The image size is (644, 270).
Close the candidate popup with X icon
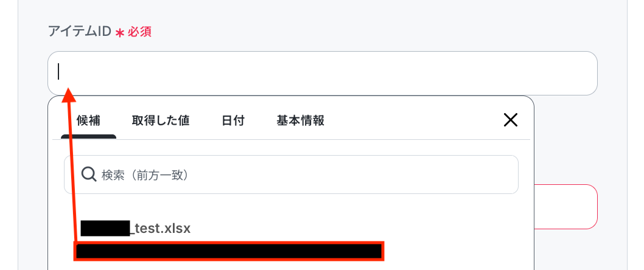[511, 120]
